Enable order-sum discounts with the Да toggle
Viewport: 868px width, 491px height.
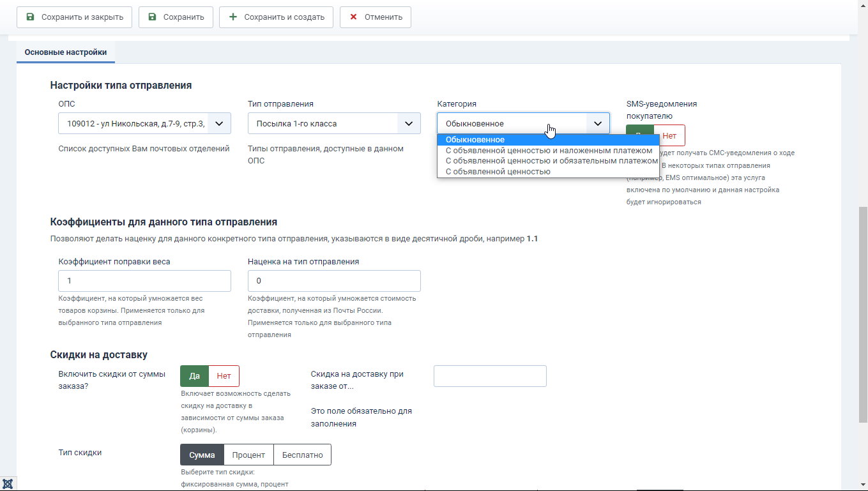tap(194, 376)
